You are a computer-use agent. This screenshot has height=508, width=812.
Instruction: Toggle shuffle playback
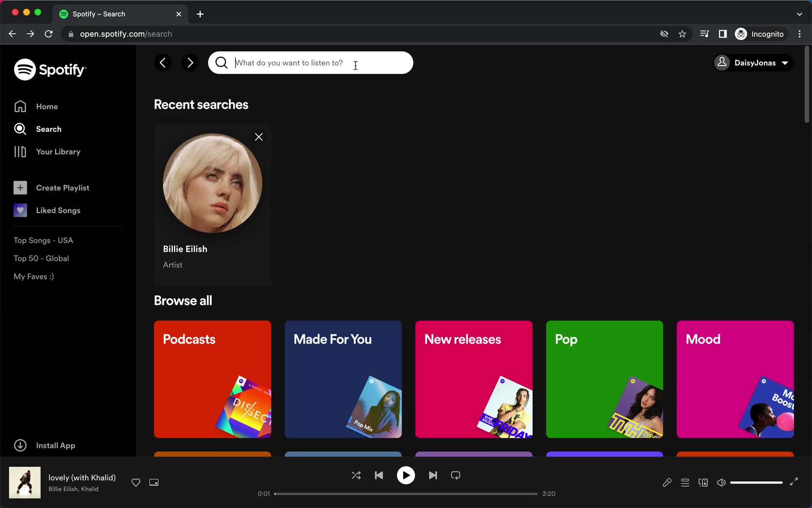[x=356, y=475]
